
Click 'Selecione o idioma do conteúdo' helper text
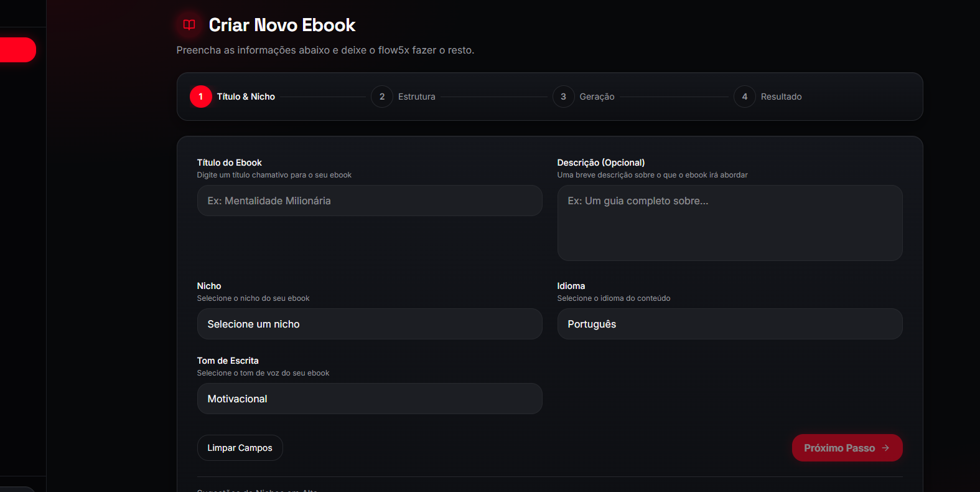(614, 298)
